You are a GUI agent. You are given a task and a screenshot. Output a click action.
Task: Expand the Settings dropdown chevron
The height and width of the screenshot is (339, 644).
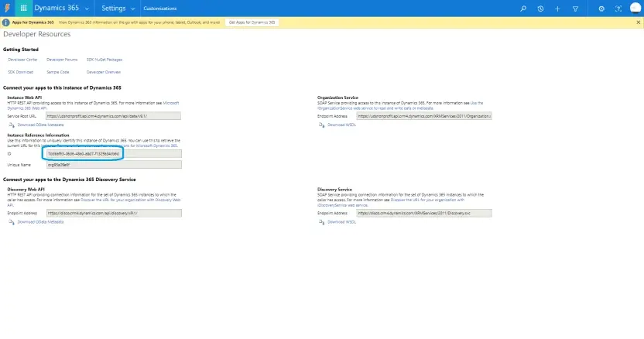tap(132, 9)
